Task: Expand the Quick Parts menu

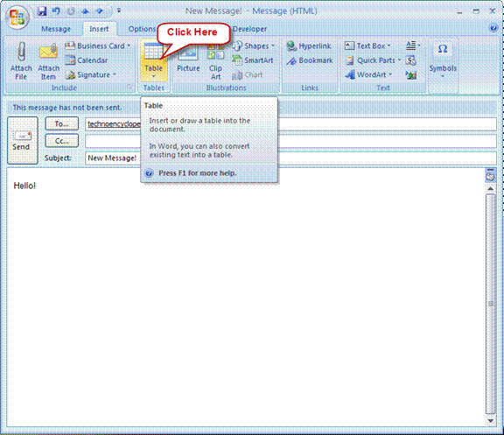Action: click(x=373, y=60)
